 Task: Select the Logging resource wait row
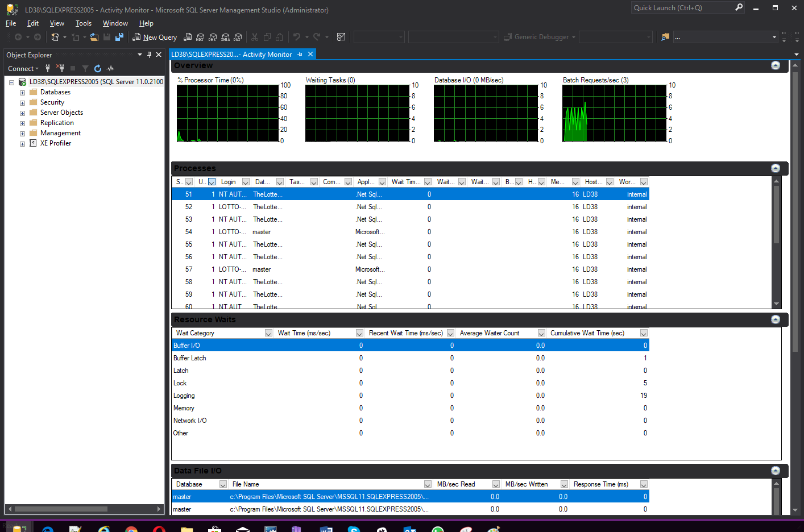(x=410, y=396)
